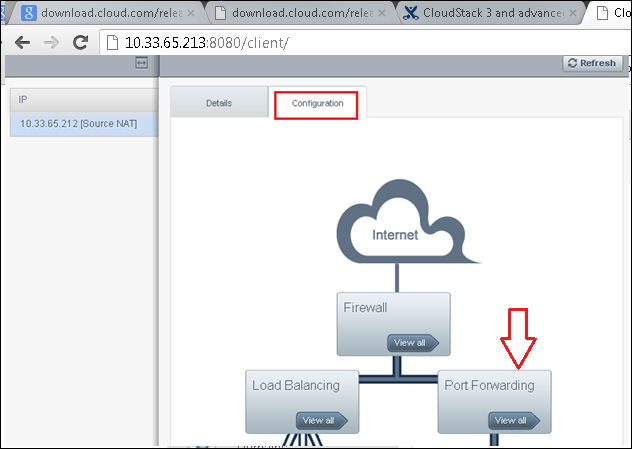Click View all under Port Forwarding
Viewport: 632px width, 449px height.
(x=512, y=420)
